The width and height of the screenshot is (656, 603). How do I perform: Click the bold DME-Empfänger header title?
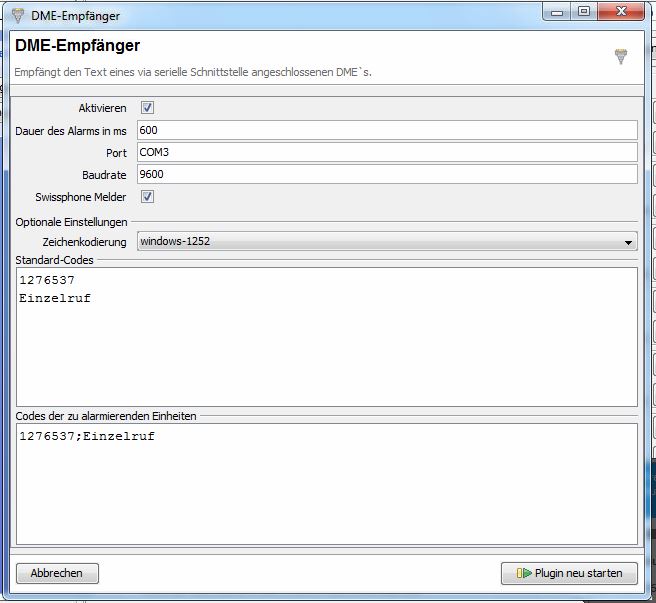(x=77, y=46)
